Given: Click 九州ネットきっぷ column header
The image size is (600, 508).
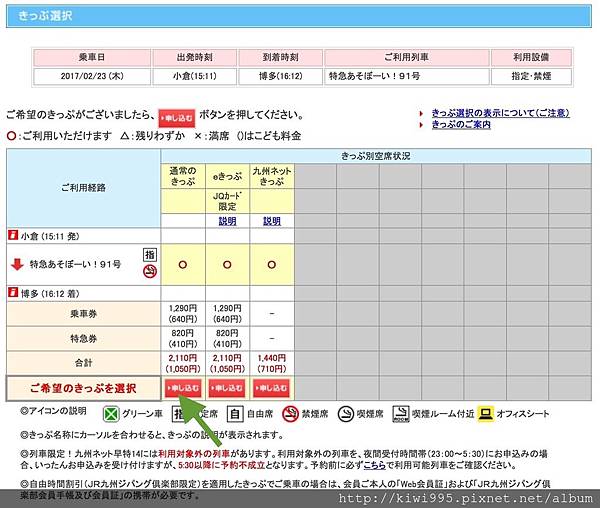Looking at the screenshot, I should (x=272, y=176).
